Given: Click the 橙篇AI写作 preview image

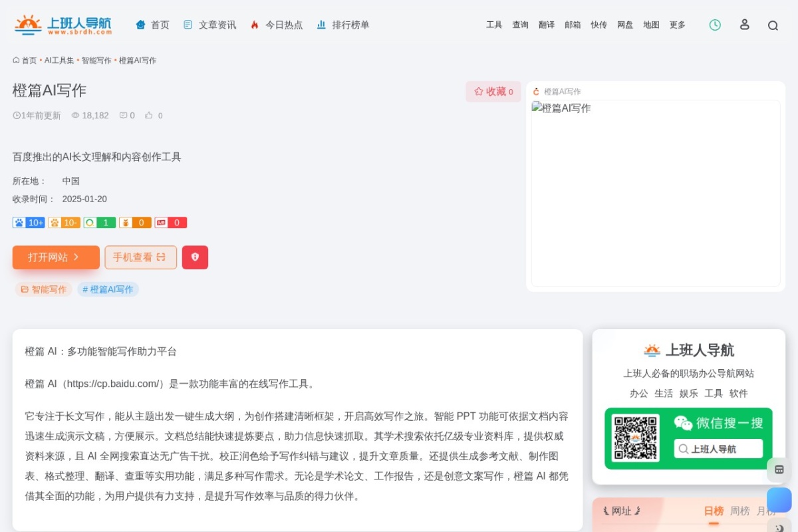Looking at the screenshot, I should [x=656, y=193].
